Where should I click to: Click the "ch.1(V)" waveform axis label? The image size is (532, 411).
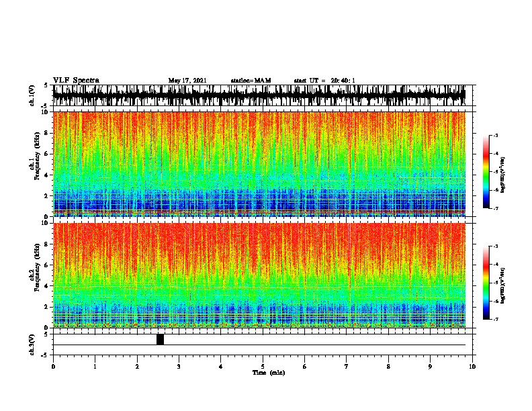[x=32, y=95]
